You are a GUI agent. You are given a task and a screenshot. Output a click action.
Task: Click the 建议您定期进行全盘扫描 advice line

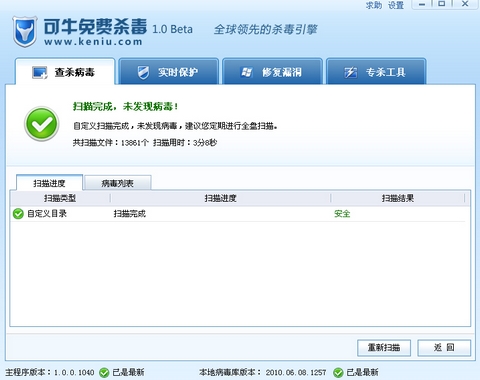pyautogui.click(x=231, y=126)
